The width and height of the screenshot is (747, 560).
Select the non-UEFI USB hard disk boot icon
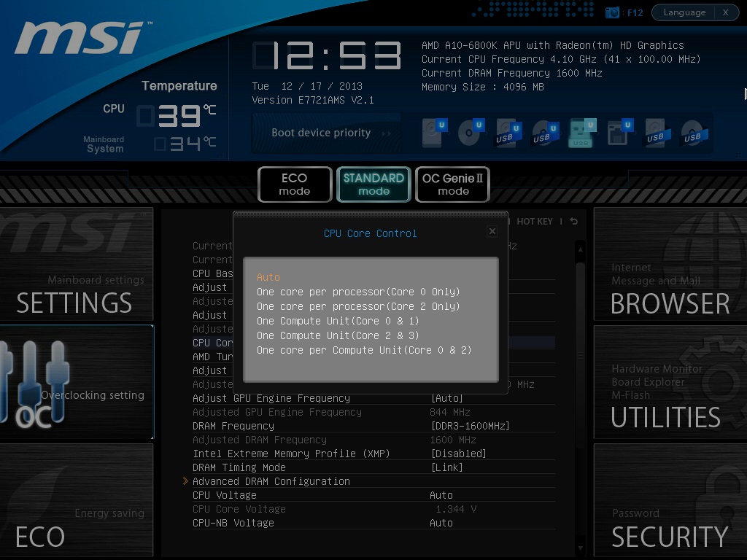(657, 133)
